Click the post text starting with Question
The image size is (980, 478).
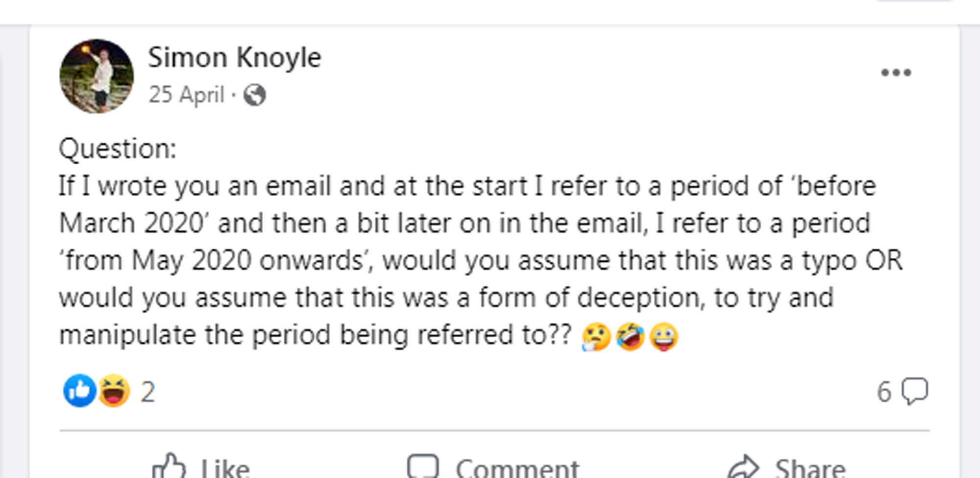pos(480,242)
